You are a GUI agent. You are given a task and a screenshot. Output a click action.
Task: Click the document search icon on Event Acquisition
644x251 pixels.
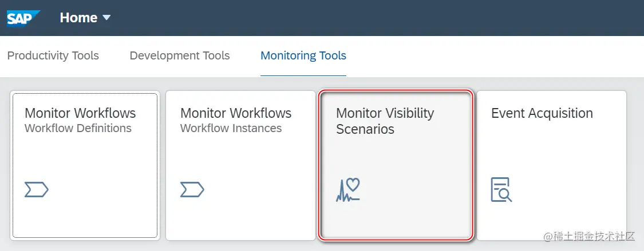click(501, 190)
